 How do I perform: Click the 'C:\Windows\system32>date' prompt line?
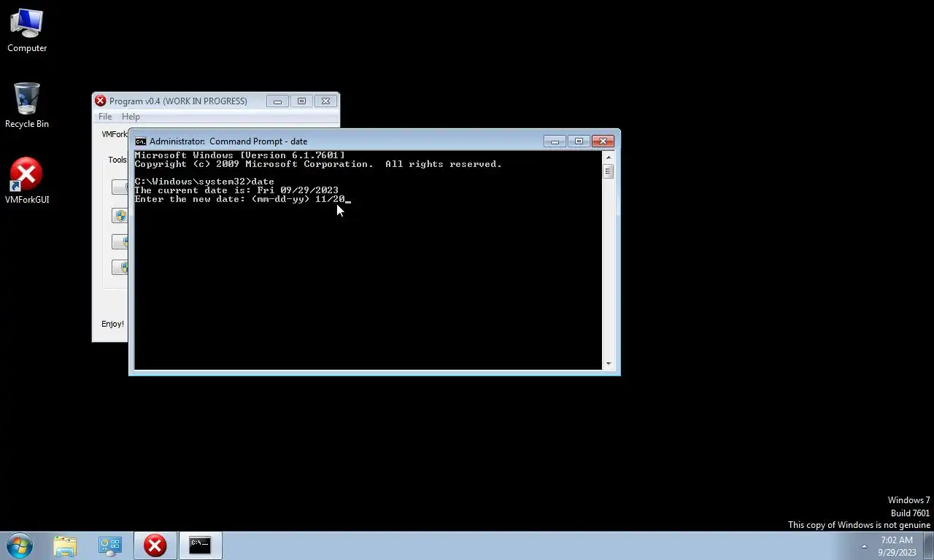(204, 182)
